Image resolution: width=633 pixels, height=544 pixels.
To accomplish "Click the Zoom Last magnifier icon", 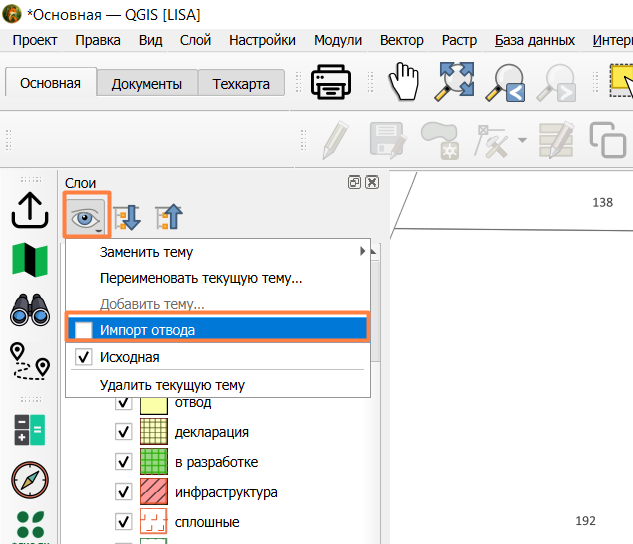I will point(505,82).
